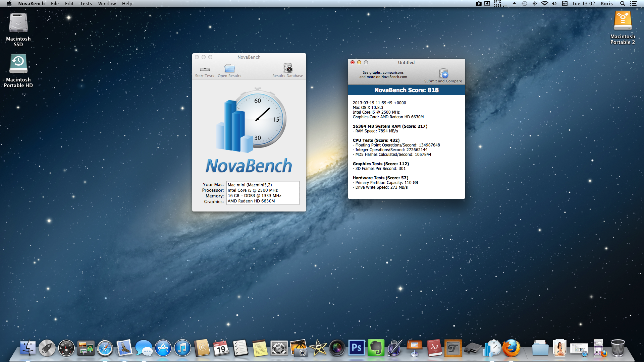
Task: Open the Window menu
Action: coord(107,3)
